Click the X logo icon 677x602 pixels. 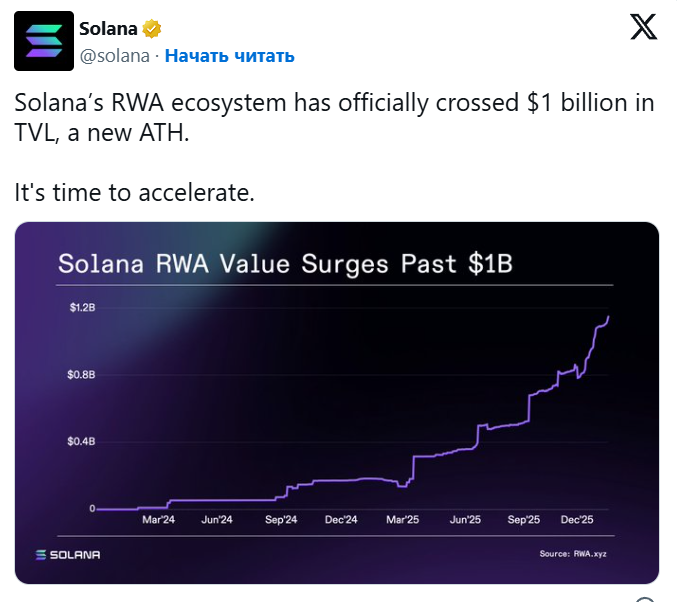pos(644,27)
